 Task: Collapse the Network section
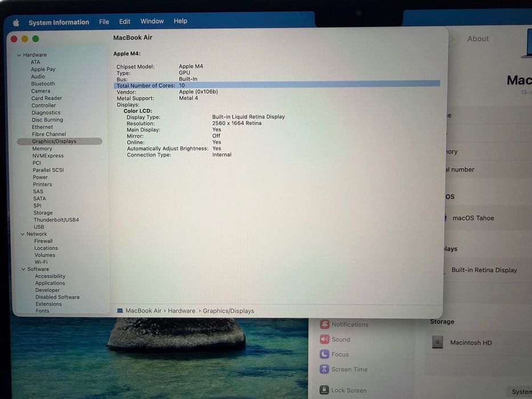[x=22, y=234]
